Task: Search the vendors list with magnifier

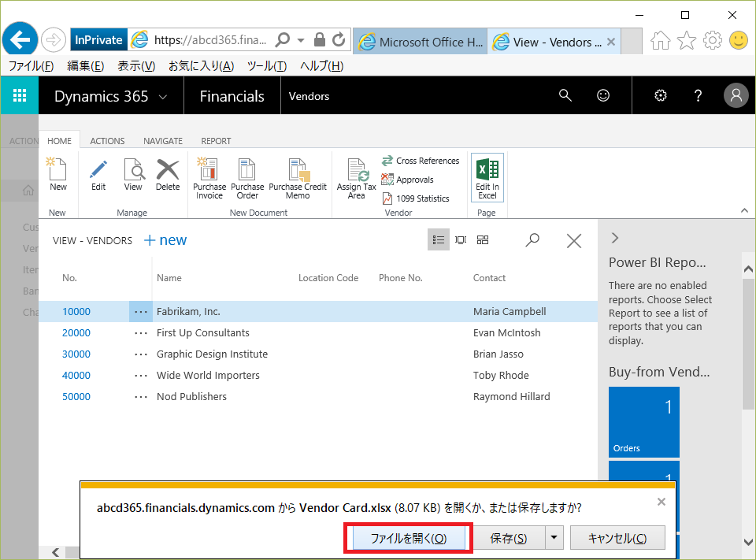Action: (x=532, y=239)
